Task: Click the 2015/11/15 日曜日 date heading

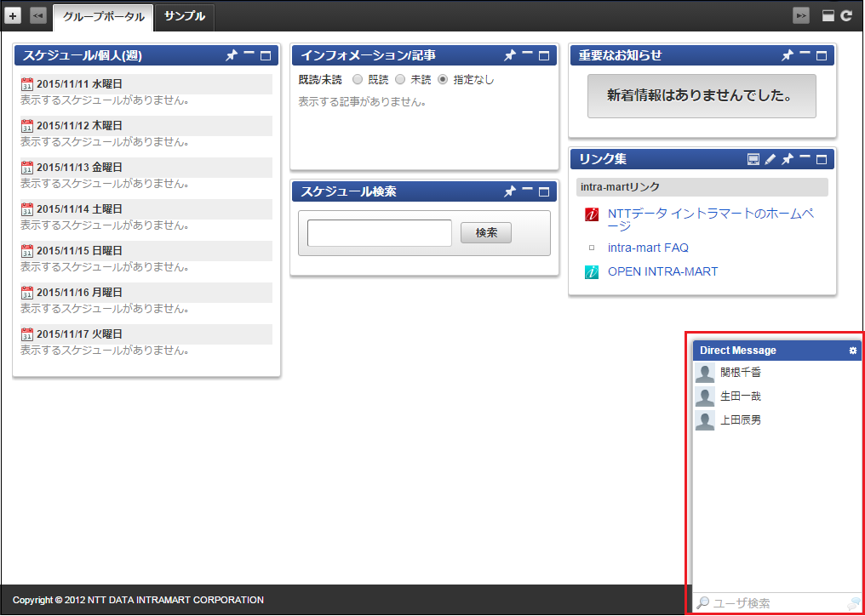Action: click(x=146, y=251)
